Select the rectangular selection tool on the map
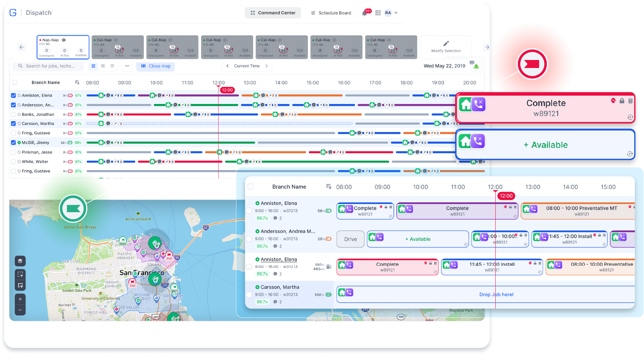The height and width of the screenshot is (355, 644). (x=20, y=274)
